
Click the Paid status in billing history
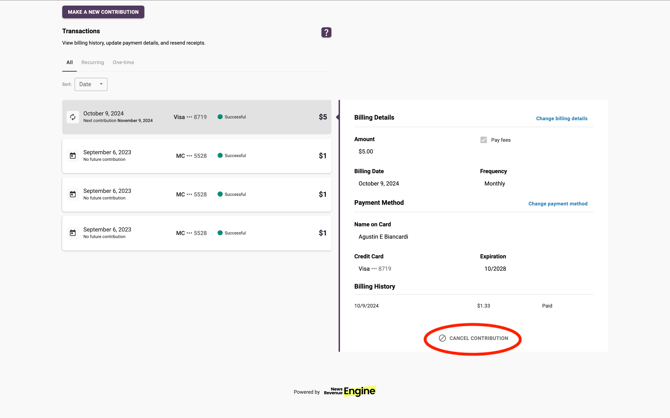coord(547,306)
